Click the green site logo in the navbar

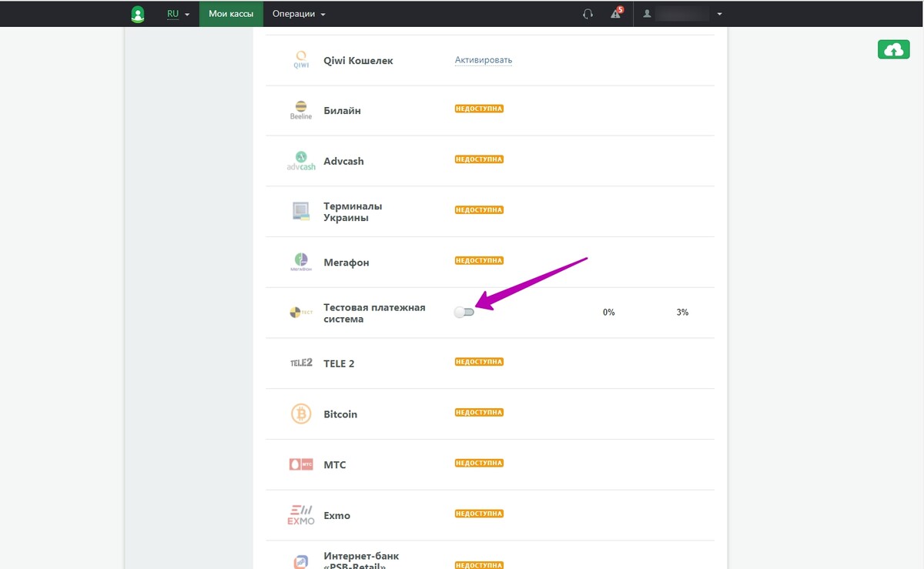pos(138,14)
